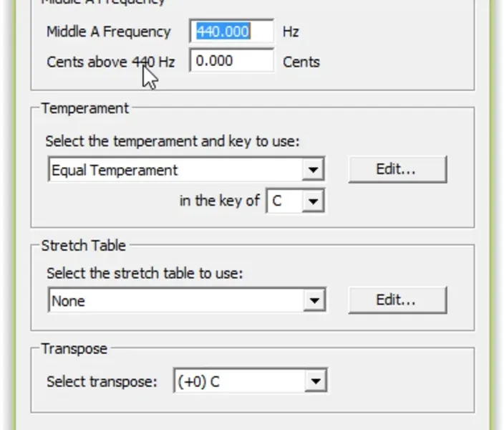Click the "in the key of" label
Viewport: 504px width, 430px height.
point(219,201)
